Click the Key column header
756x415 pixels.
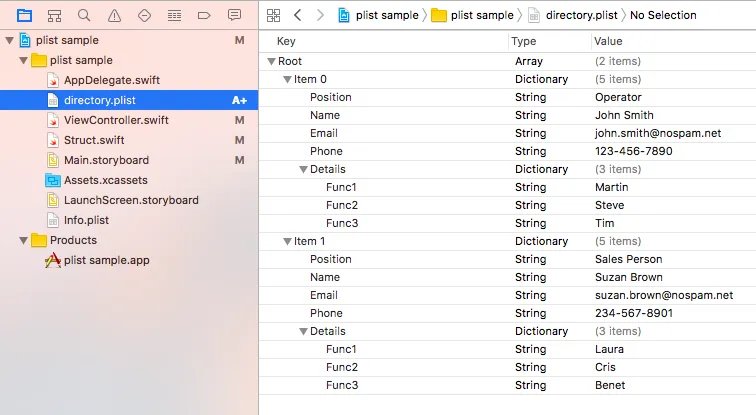[x=286, y=41]
